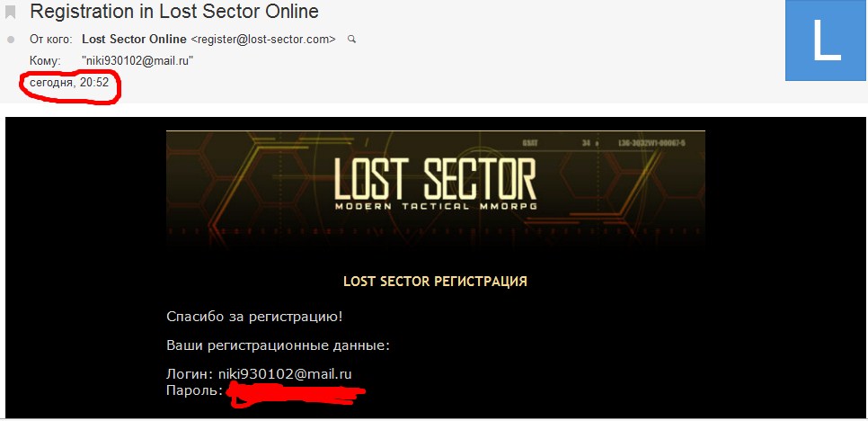Screen dimensions: 868x421
Task: Open the blue L sender avatar
Action: (x=826, y=40)
